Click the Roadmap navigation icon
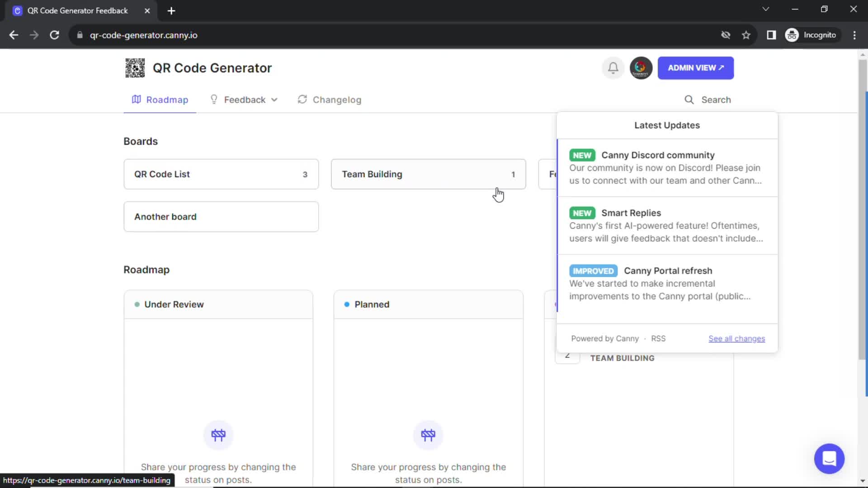The width and height of the screenshot is (868, 488). [135, 99]
